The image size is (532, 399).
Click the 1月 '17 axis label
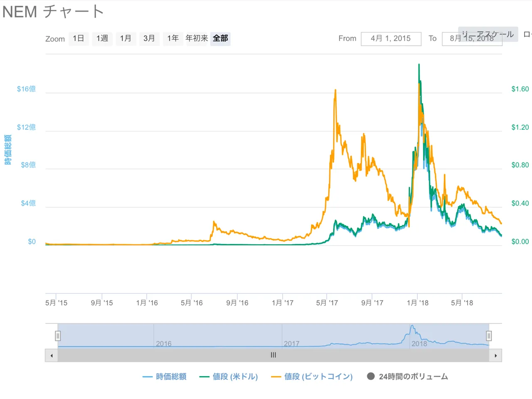point(283,303)
